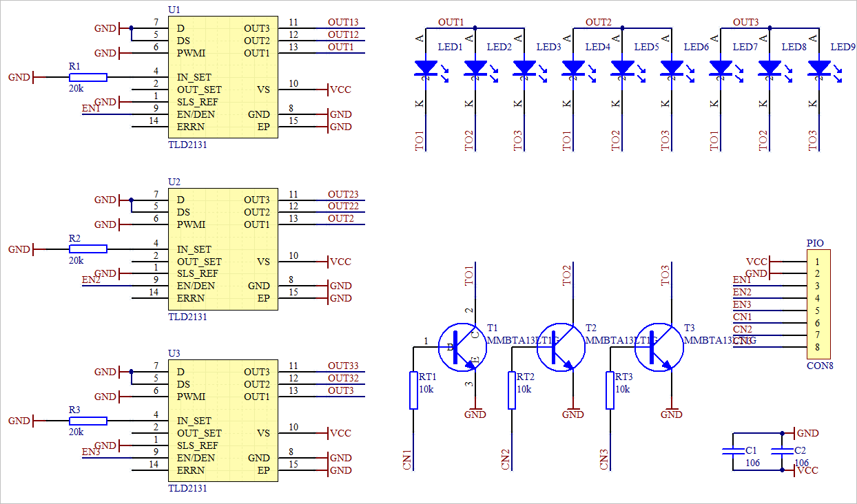Screen dimensions: 857x504
Task: Select the U1 TLD2131 chip body
Action: click(223, 77)
